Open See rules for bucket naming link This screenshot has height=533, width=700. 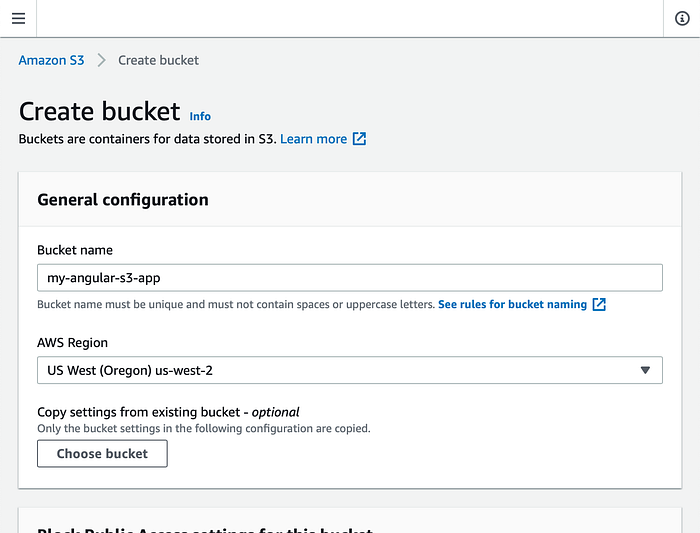pyautogui.click(x=512, y=304)
